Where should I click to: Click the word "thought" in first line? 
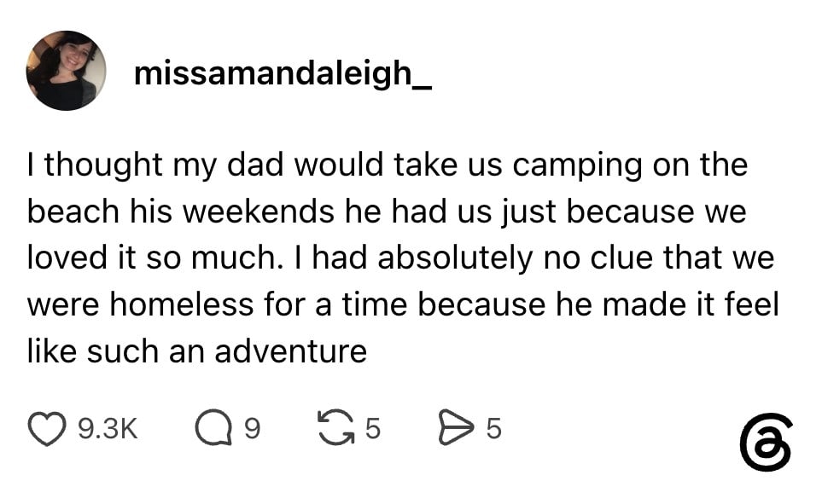(103, 167)
